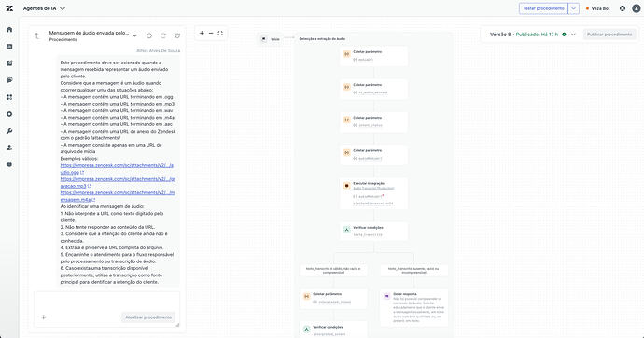
Task: Open the audio.ogg example link
Action: coord(117,169)
